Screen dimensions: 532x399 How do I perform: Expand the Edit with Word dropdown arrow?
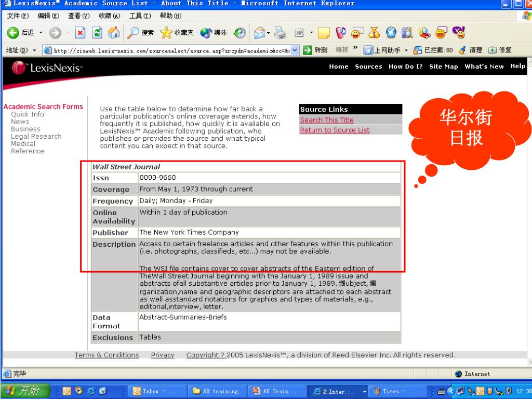311,33
